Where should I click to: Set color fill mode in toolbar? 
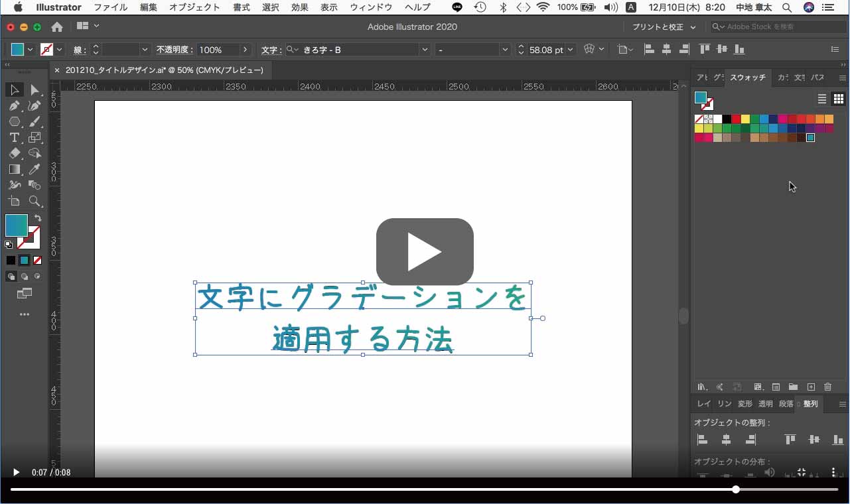[11, 261]
